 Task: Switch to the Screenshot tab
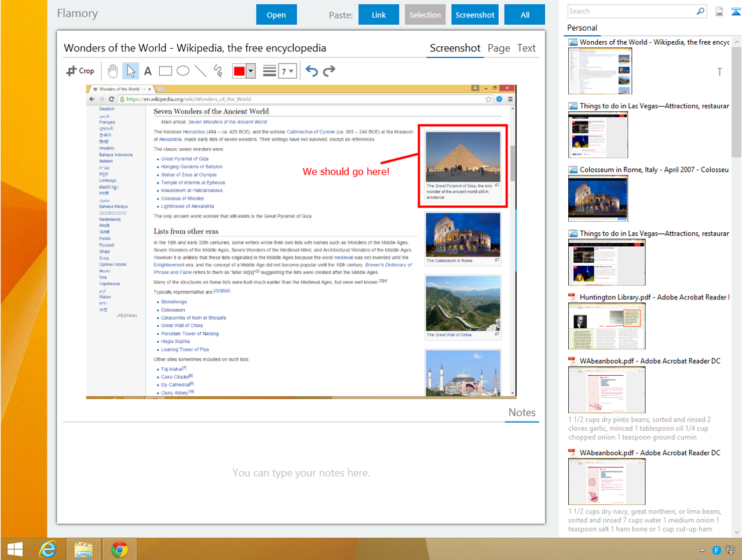tap(455, 48)
